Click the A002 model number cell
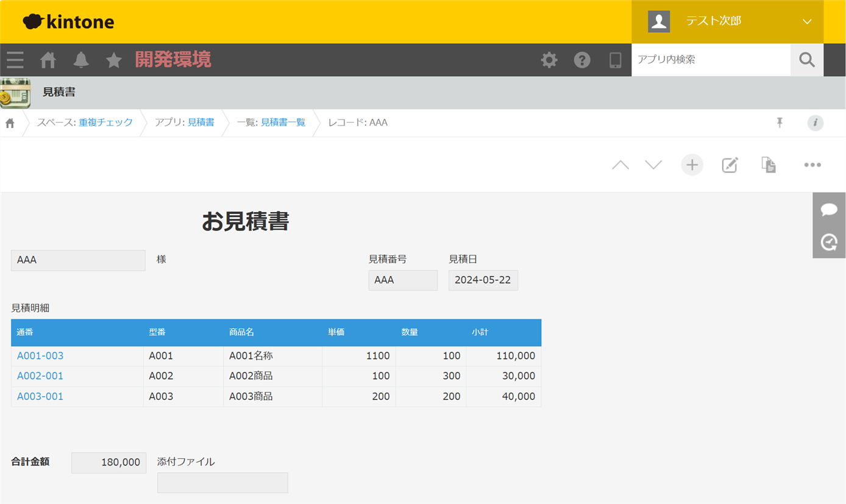This screenshot has width=846, height=504. (183, 376)
